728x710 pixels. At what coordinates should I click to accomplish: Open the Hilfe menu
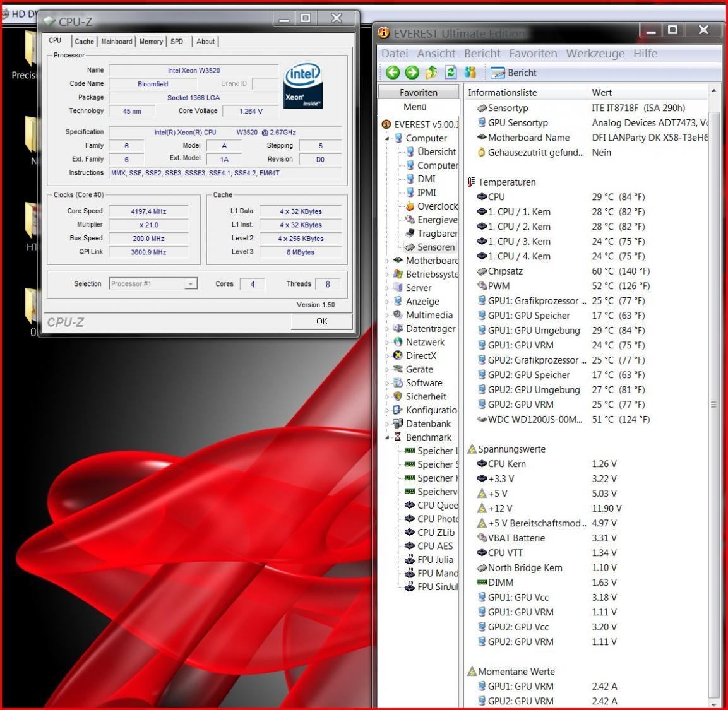click(645, 54)
